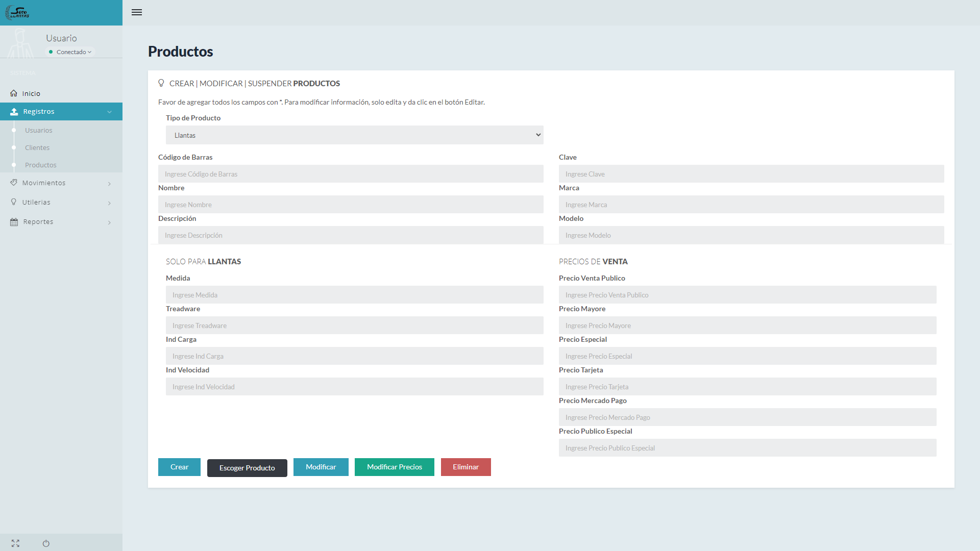The width and height of the screenshot is (980, 551).
Task: Click the Movimientos tag icon
Action: 14,183
